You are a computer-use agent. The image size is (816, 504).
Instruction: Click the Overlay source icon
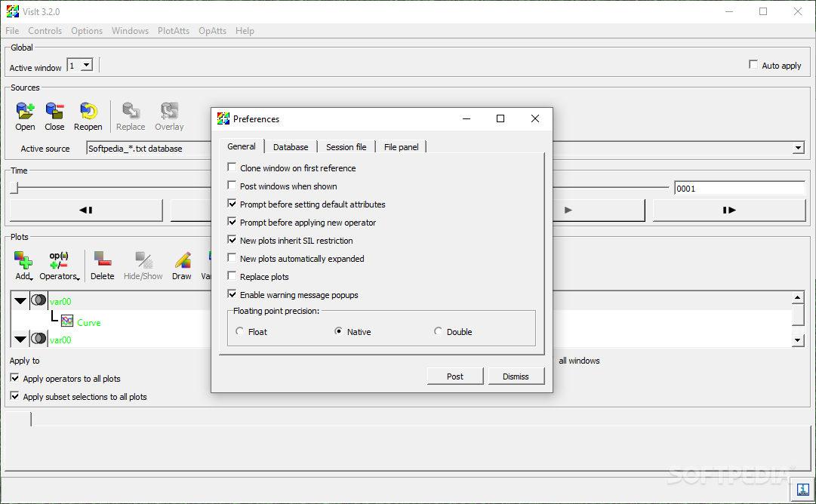tap(169, 111)
